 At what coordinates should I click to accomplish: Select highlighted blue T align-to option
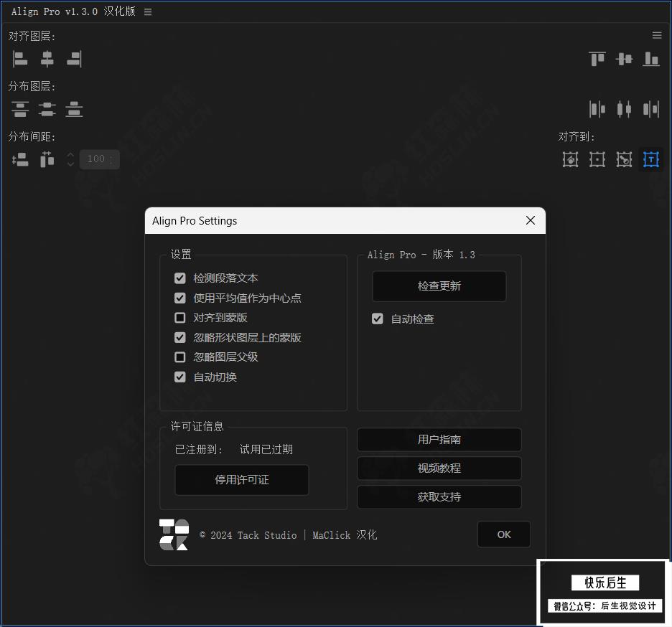pos(651,159)
